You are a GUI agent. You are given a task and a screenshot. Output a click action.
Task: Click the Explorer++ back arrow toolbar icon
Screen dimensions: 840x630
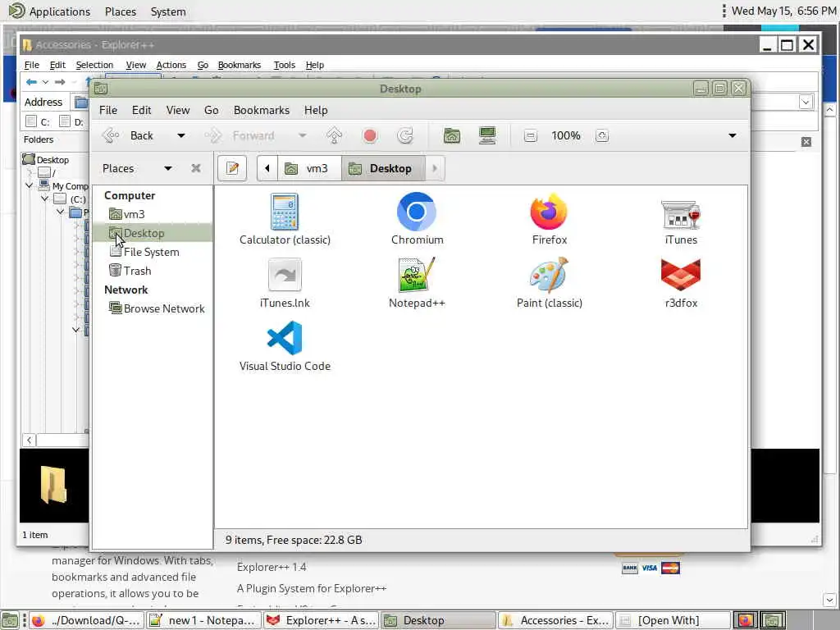point(32,82)
